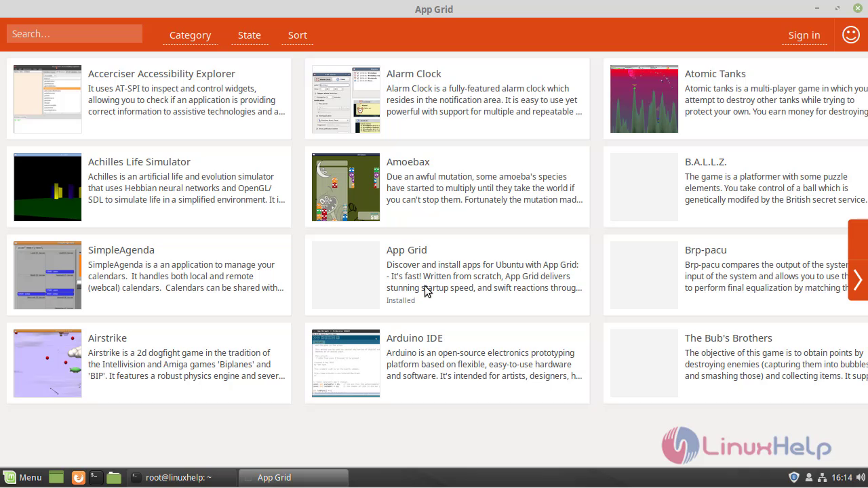Click the Airstrike description text
Screen dimensions: 868x488
point(186,365)
